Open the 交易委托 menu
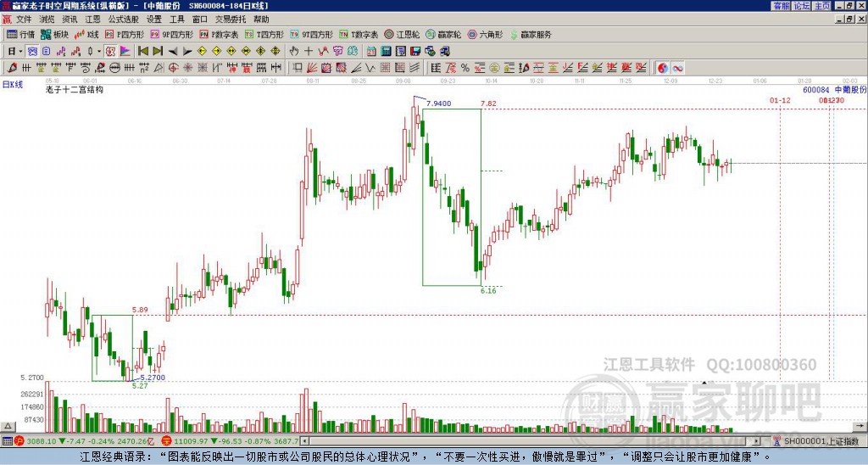Screen dimensions: 868x465 [x=231, y=20]
